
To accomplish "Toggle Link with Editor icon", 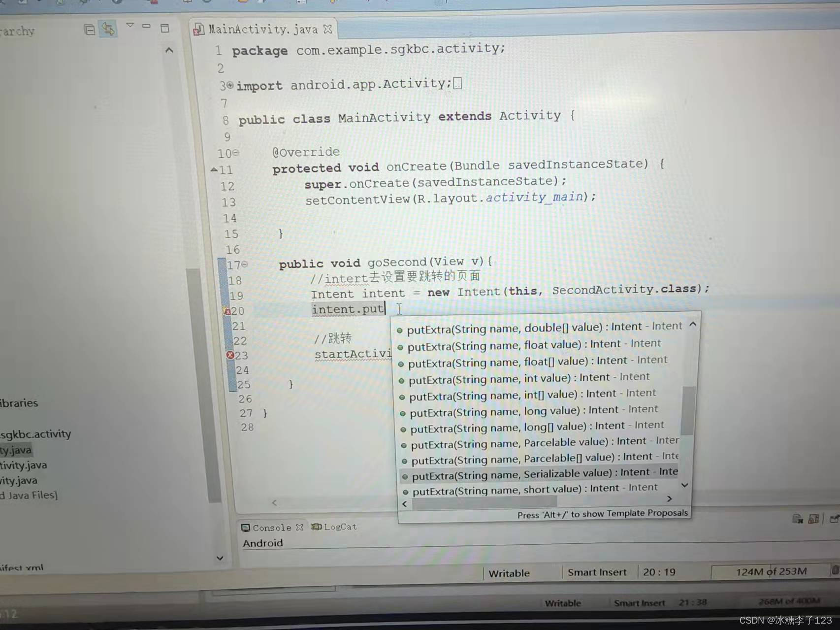I will tap(108, 29).
